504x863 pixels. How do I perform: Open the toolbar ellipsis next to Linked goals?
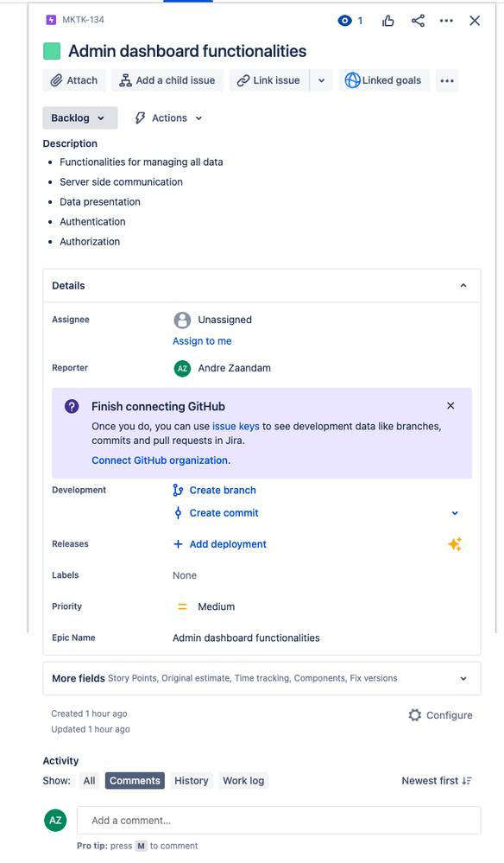click(447, 80)
